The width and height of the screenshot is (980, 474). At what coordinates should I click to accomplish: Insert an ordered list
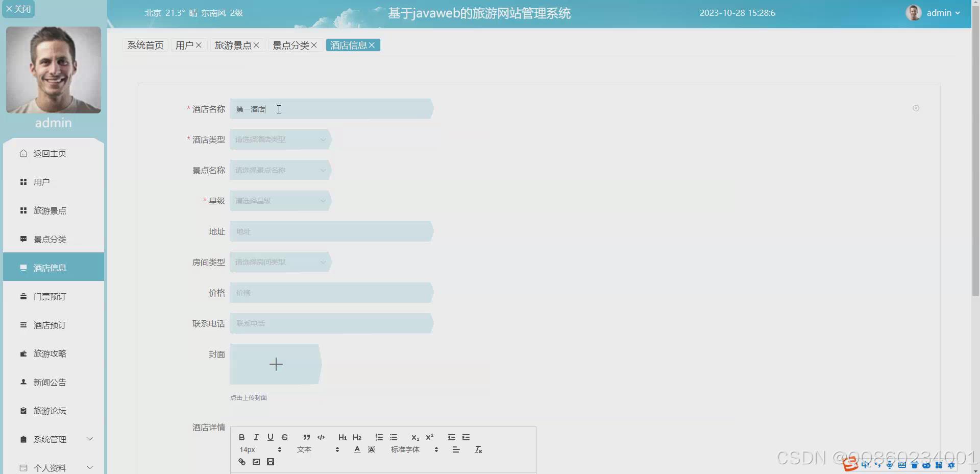(x=379, y=437)
